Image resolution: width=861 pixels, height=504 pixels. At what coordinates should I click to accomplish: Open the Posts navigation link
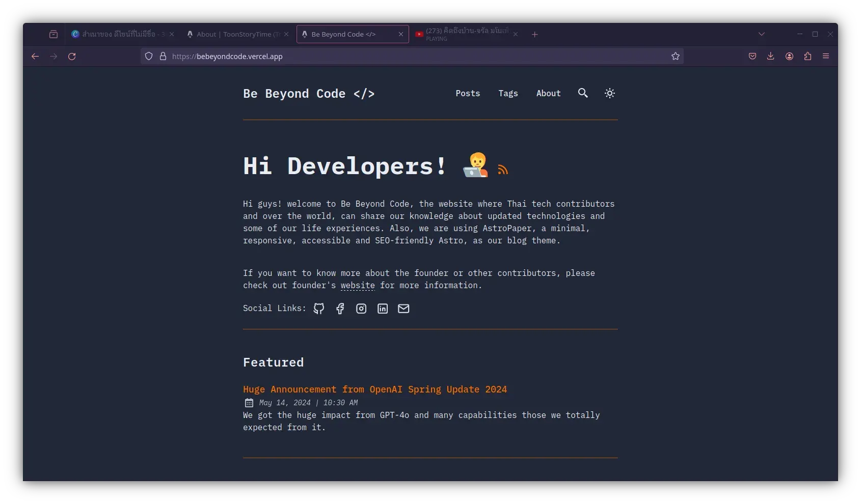point(468,93)
